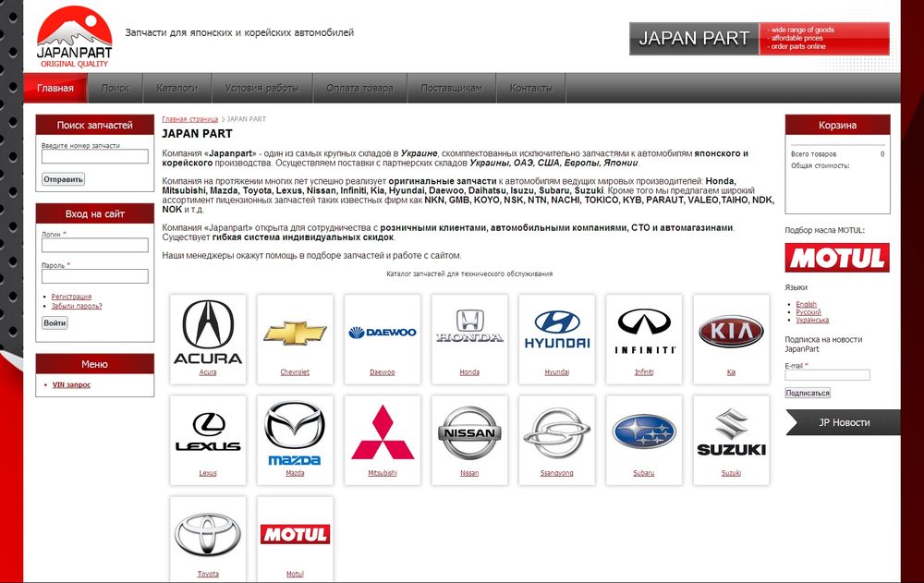Click the Mitsubishi text link

coord(383,473)
